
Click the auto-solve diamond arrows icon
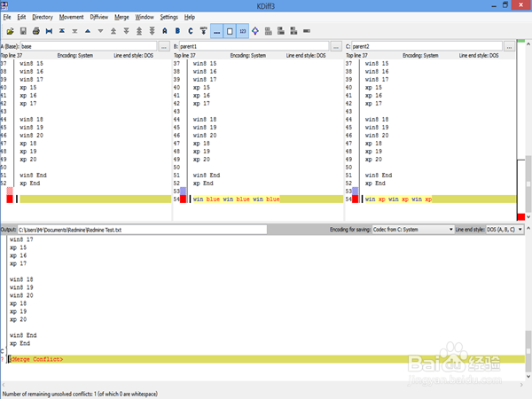click(x=255, y=31)
